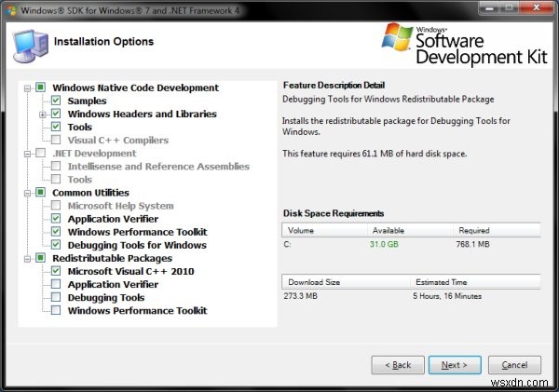Viewport: 559px width, 392px height.
Task: Uncheck Windows Performance Toolkit under Common Utilities
Action: point(56,232)
